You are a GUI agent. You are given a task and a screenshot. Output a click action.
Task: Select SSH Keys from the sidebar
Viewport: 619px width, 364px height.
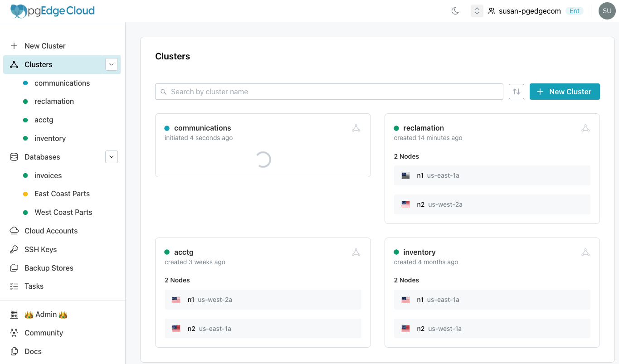(x=39, y=249)
